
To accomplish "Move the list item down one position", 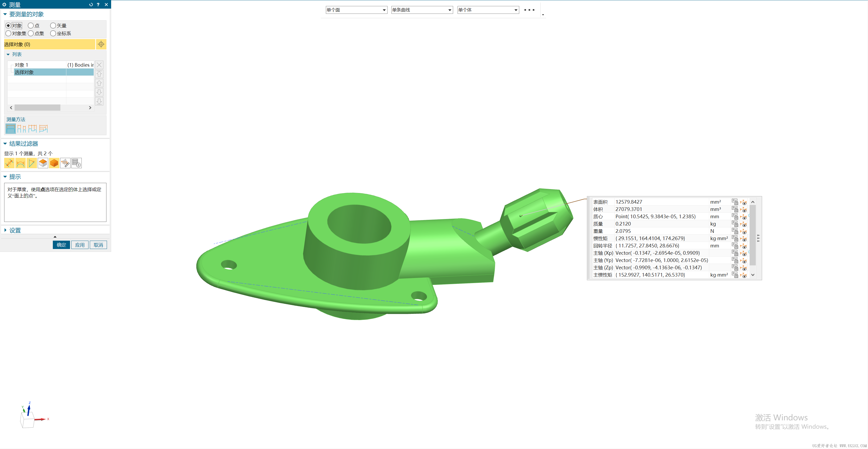I will (x=99, y=92).
